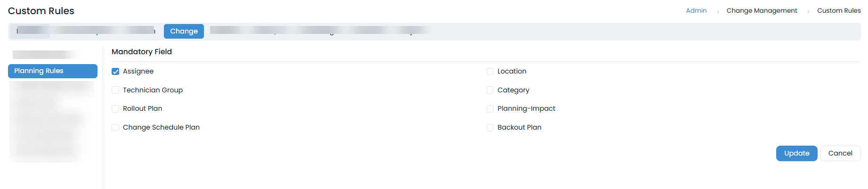This screenshot has width=868, height=189.
Task: Select Custom Rules breadcrumb item
Action: pos(839,10)
